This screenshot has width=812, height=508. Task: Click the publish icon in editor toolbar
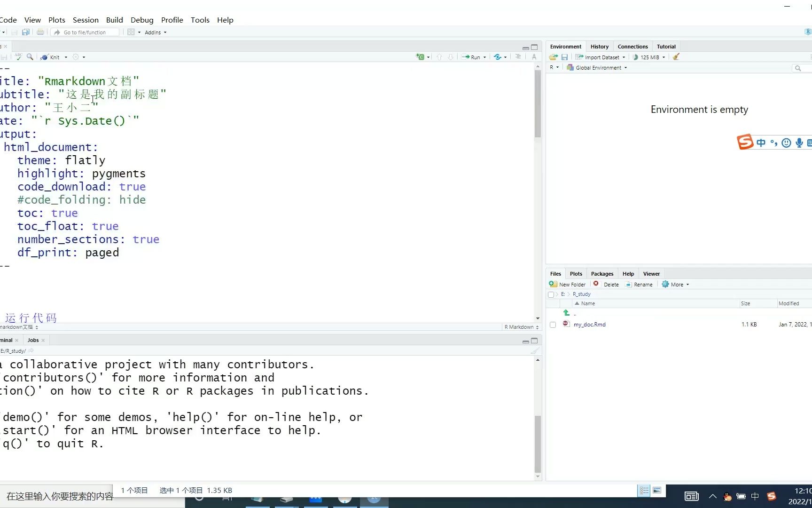click(498, 57)
